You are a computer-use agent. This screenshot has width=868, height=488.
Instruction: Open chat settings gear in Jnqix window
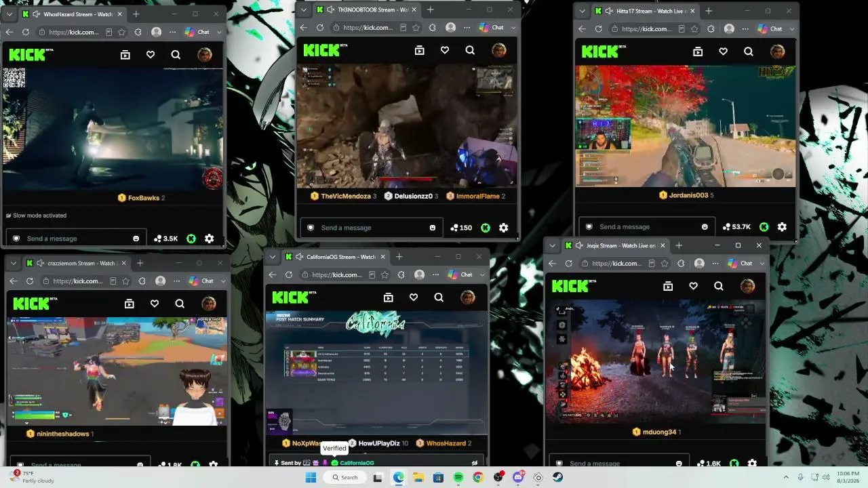752,464
